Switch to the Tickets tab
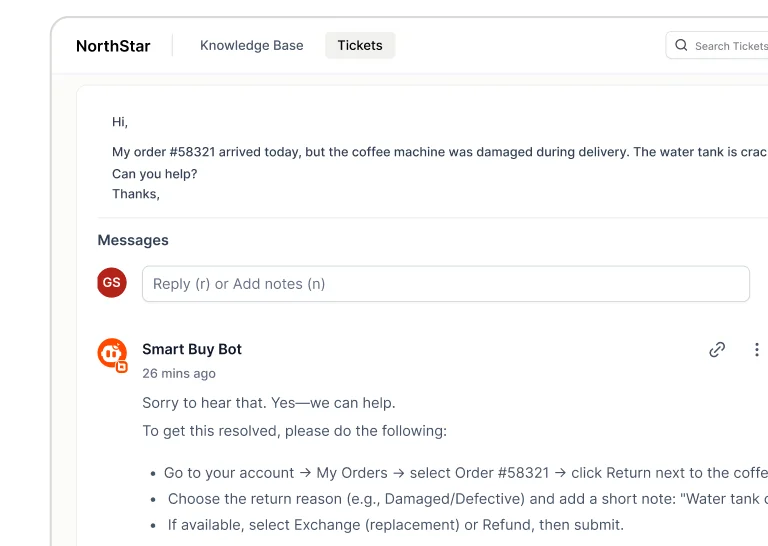Viewport: 768px width, 546px height. (x=360, y=46)
